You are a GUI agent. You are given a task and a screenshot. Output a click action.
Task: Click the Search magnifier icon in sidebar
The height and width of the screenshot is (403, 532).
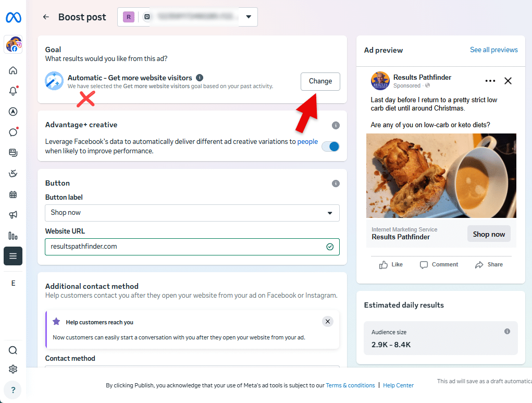[x=13, y=350]
